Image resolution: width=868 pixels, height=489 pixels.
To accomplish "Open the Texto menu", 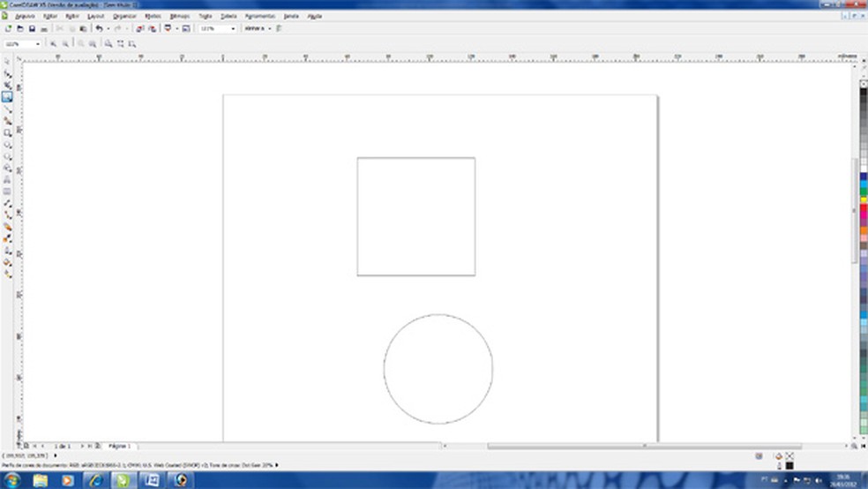I will pos(206,17).
